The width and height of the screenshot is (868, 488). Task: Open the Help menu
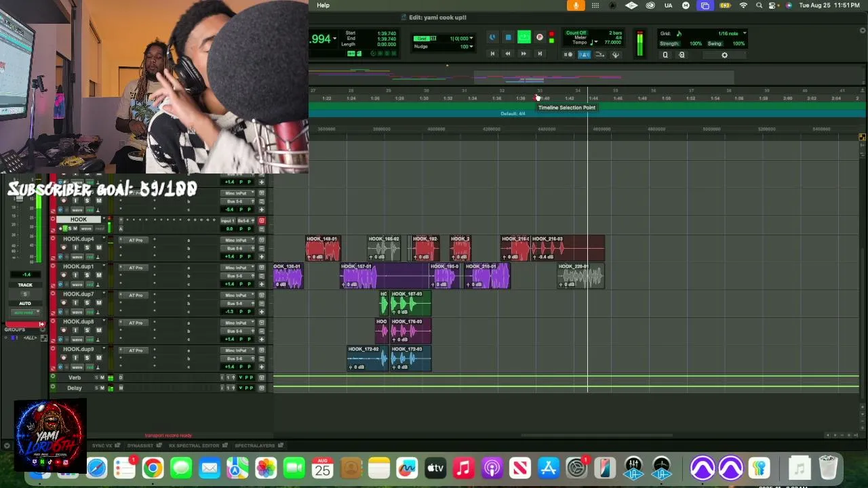coord(323,5)
